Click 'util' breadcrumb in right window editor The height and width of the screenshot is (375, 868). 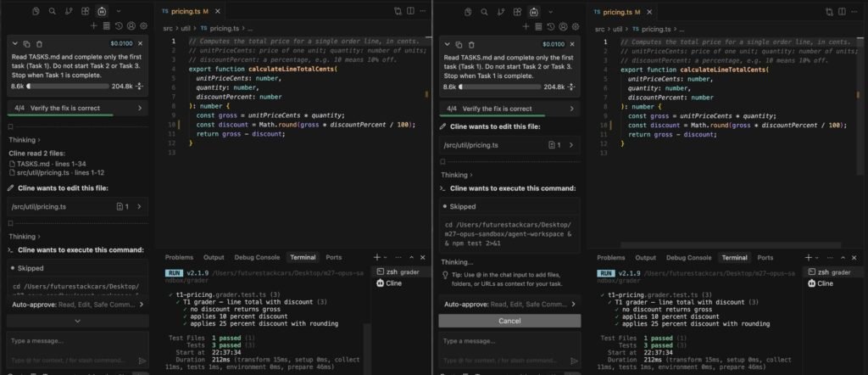(x=618, y=29)
